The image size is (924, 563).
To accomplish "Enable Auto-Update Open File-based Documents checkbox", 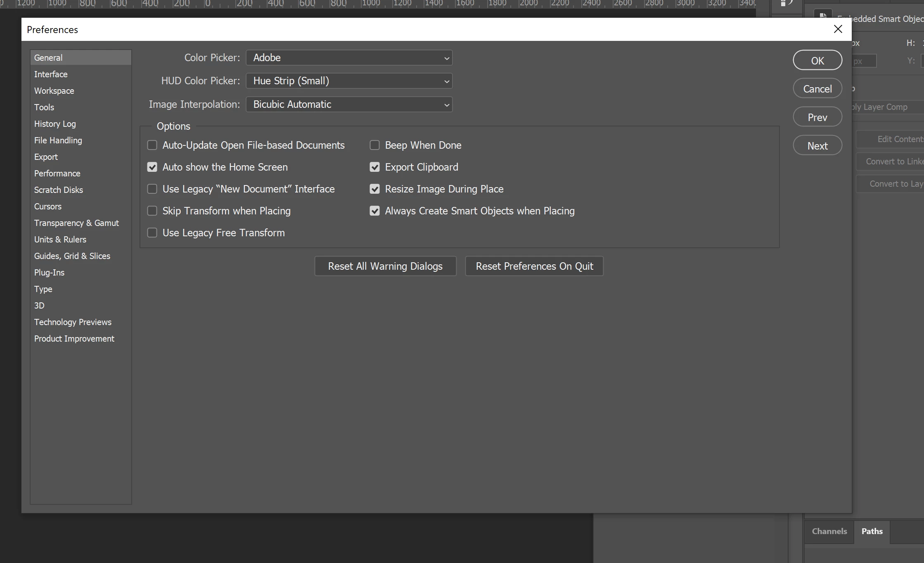I will tap(152, 145).
